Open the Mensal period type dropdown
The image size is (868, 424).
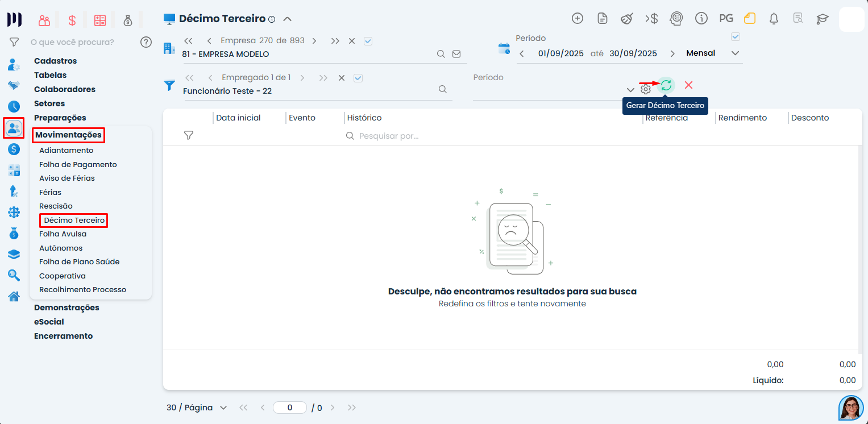(713, 53)
